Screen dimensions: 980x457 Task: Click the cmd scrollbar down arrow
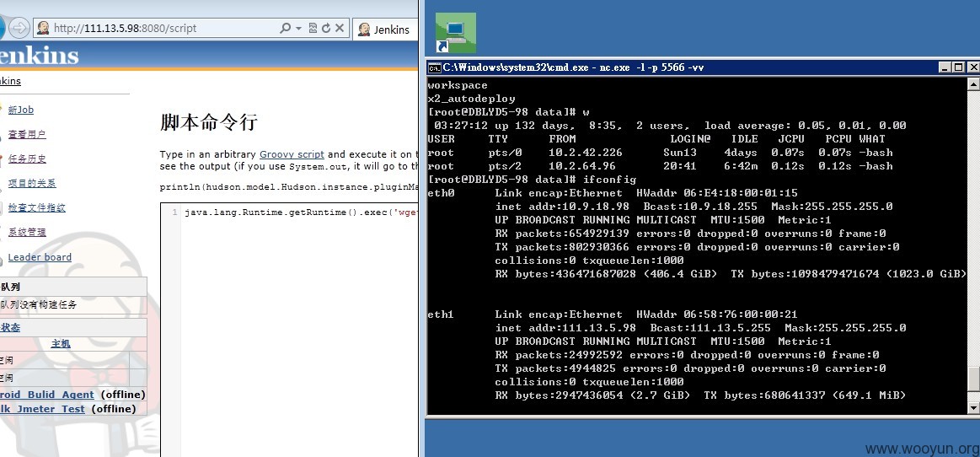[973, 407]
